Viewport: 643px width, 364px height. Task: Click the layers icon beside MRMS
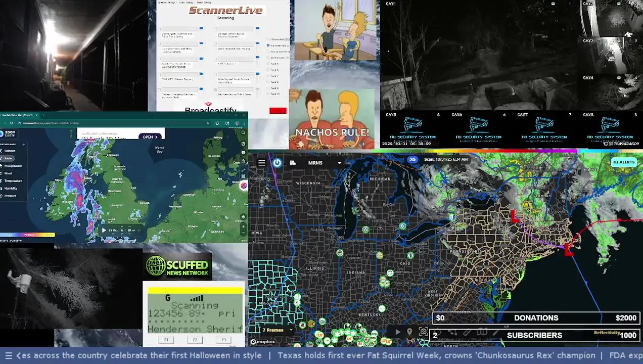(x=293, y=163)
